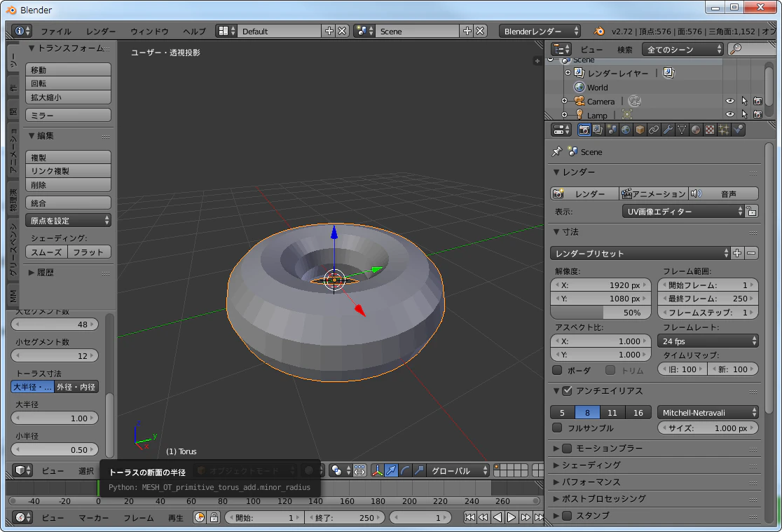Select the rotate manipulator arc icon
782x532 pixels.
(x=406, y=470)
